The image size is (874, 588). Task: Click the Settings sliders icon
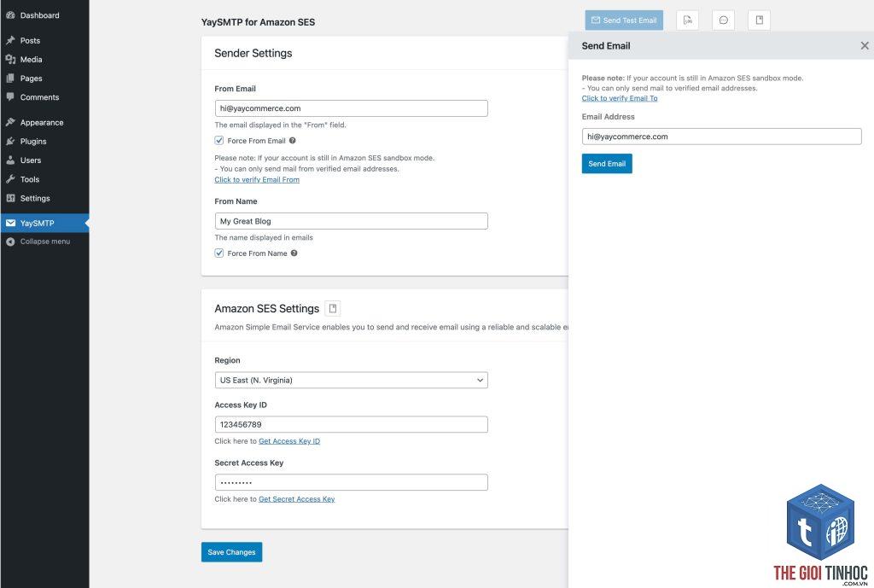10,198
